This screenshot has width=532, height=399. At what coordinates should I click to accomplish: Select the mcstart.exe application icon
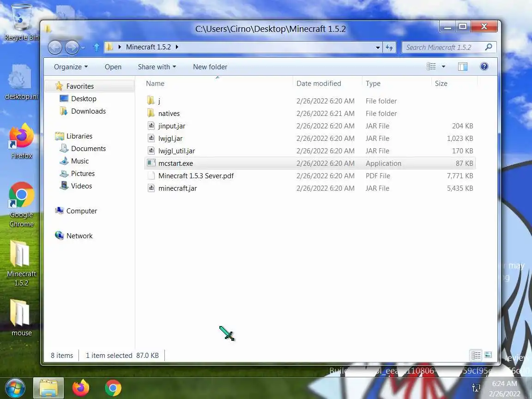tap(151, 163)
